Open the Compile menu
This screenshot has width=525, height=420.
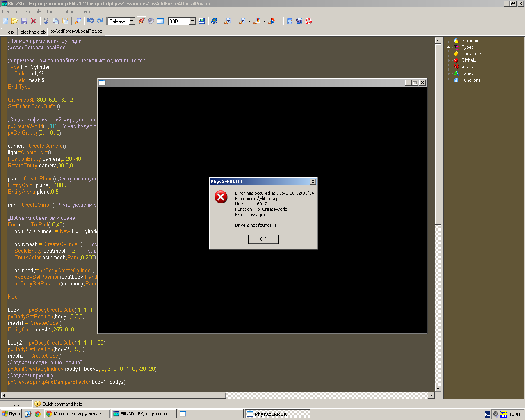33,11
